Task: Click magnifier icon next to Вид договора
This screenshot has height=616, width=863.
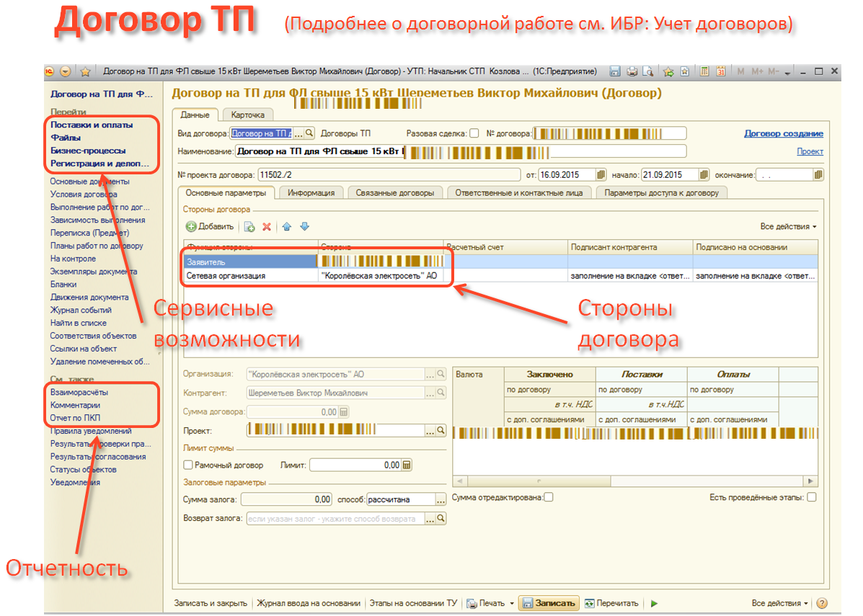Action: 310,133
